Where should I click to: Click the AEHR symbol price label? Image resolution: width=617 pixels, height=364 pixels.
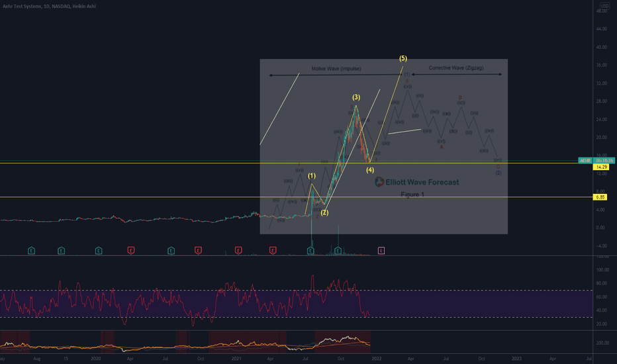(585, 161)
